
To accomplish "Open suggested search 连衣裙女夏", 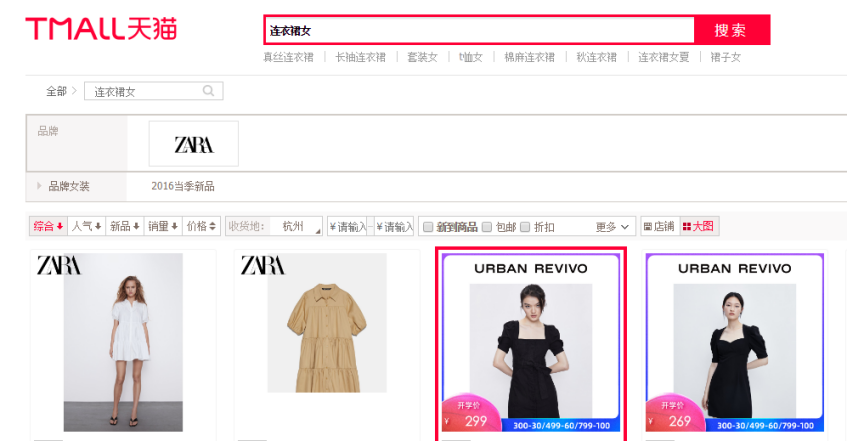I will pos(664,57).
